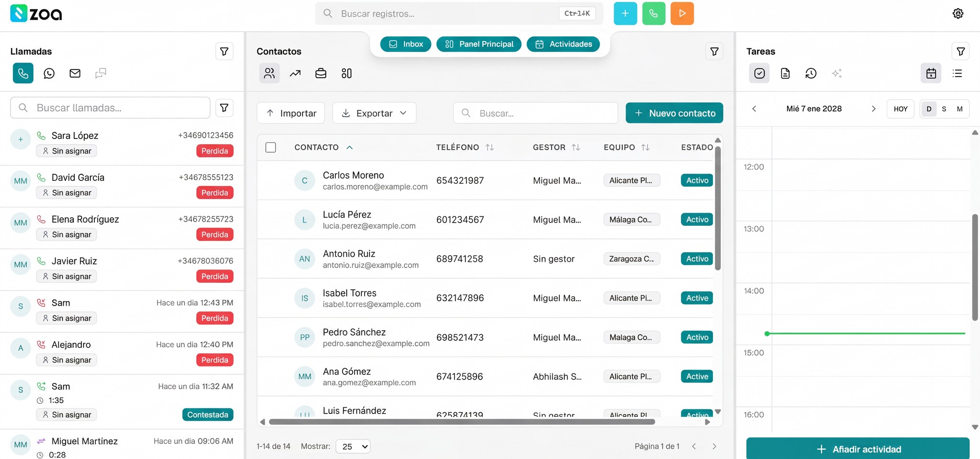Screen dimensions: 980x459
Task: Focus the contacts Buscar search field
Action: coord(535,113)
